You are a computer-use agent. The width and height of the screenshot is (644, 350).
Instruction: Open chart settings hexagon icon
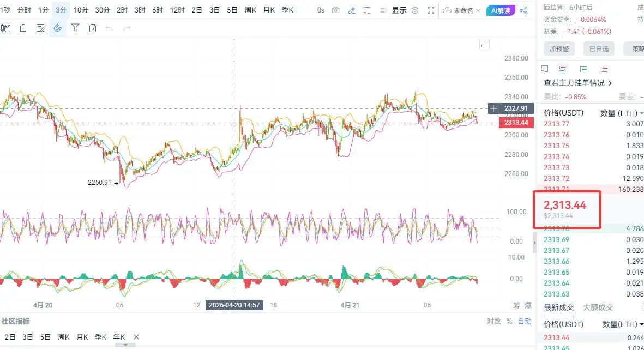(x=415, y=10)
